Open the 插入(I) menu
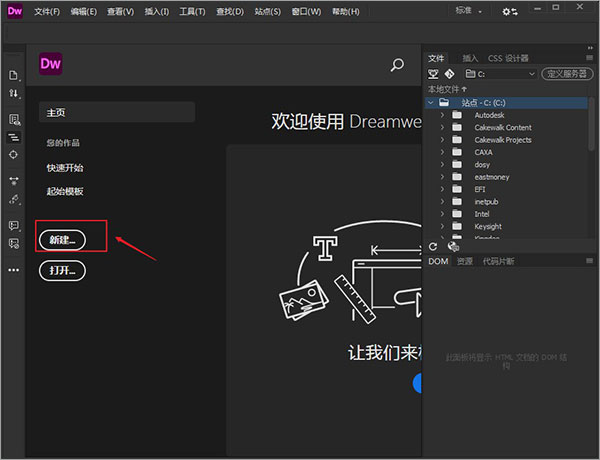Screen dimensions: 600x460 pyautogui.click(x=157, y=12)
